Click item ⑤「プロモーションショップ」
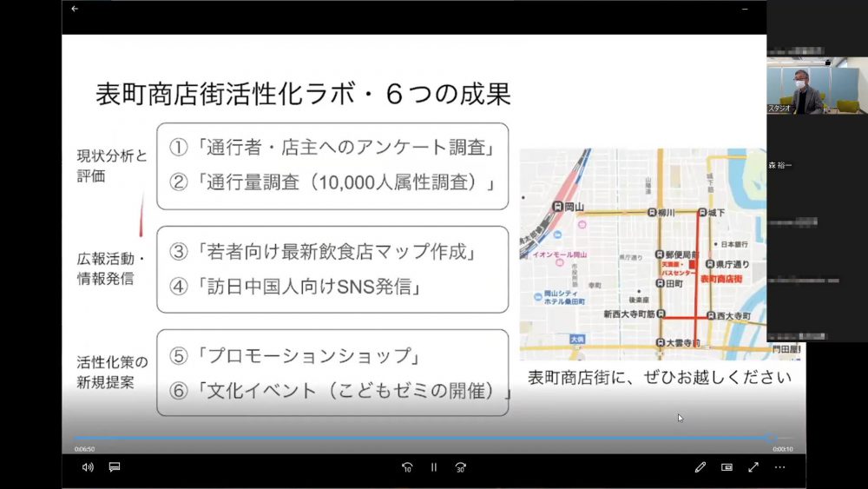The image size is (868, 489). [x=295, y=355]
